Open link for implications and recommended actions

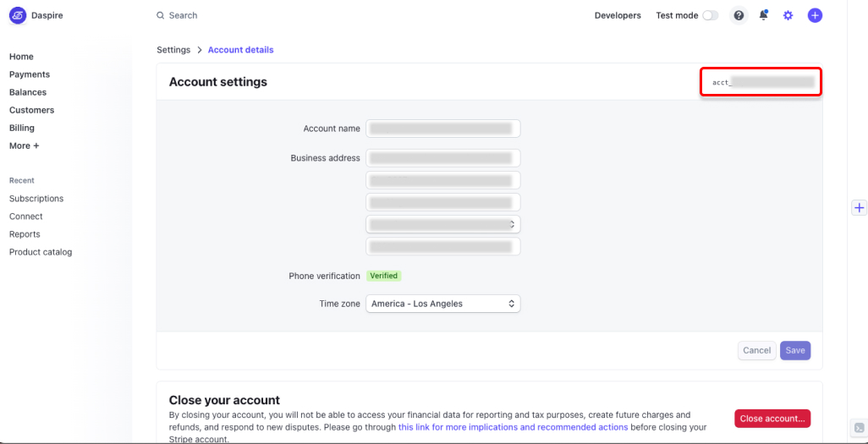click(514, 427)
